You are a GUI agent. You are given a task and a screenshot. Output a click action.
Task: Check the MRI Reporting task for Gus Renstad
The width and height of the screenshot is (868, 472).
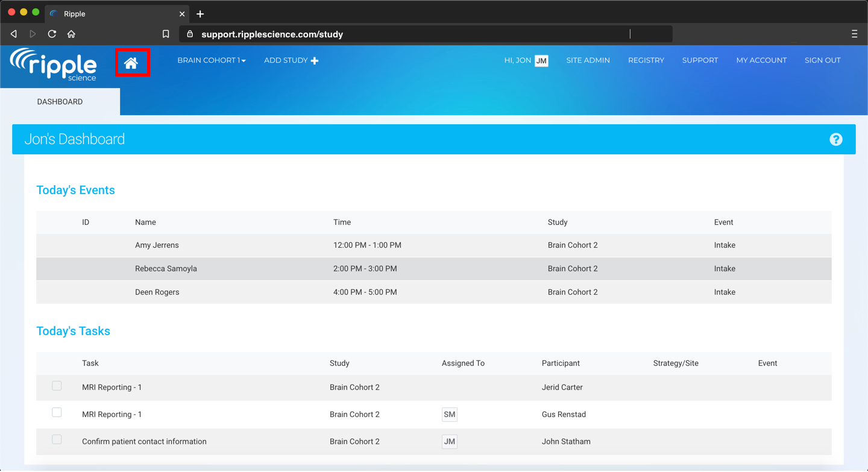pos(57,412)
